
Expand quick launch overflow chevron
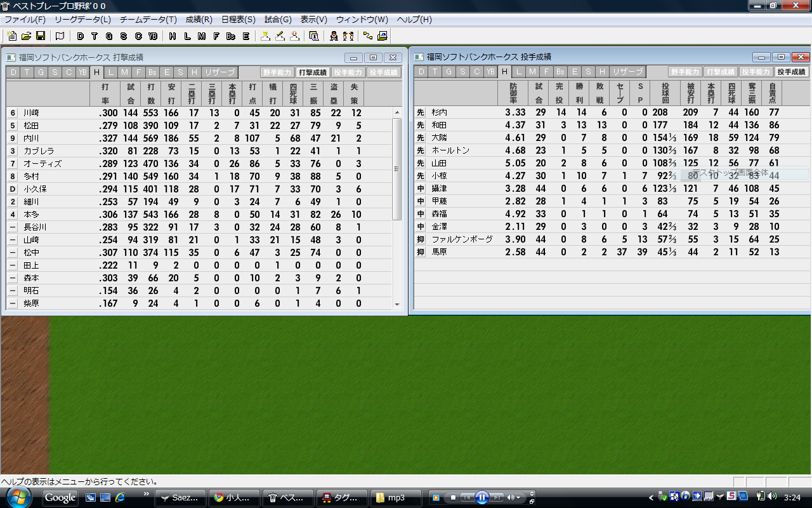pyautogui.click(x=147, y=493)
